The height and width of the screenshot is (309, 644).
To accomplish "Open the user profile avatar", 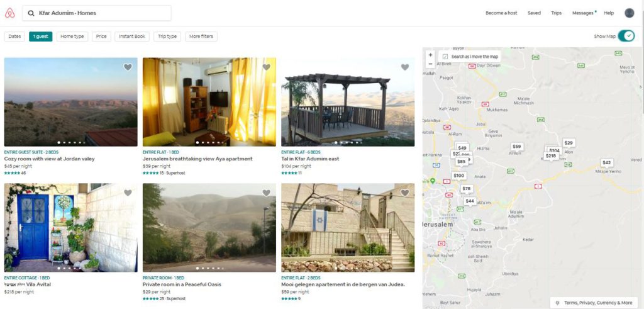I will pyautogui.click(x=629, y=13).
